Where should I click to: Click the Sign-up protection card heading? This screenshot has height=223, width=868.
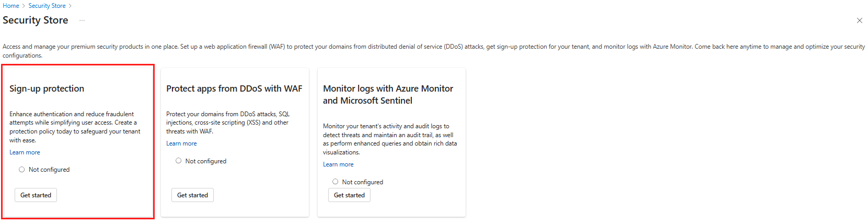click(47, 88)
